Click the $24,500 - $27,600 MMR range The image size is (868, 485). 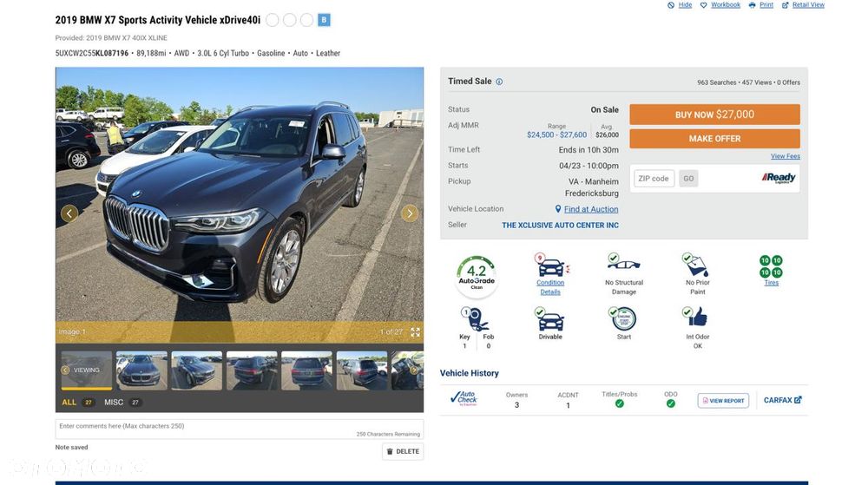(556, 134)
